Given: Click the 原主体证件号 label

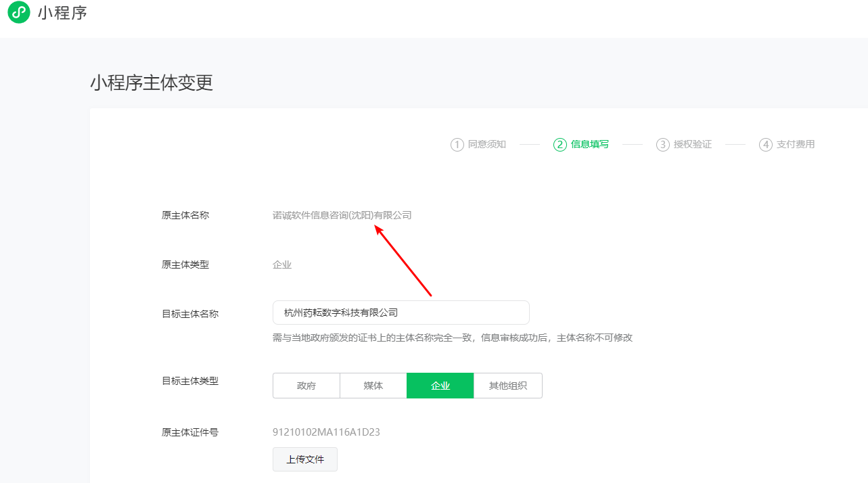Looking at the screenshot, I should (190, 432).
